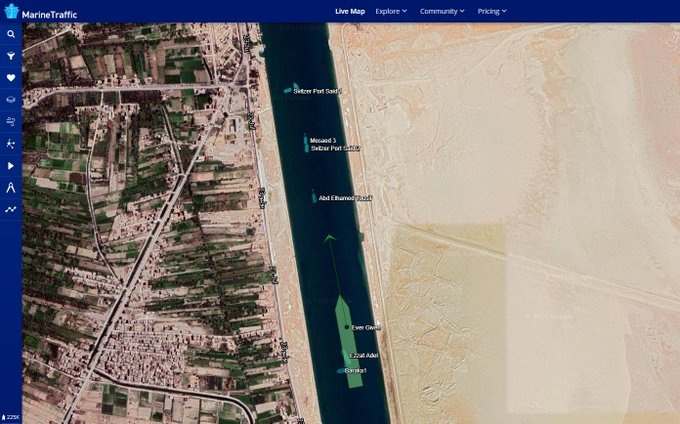
Task: Expand the Explore dropdown menu
Action: tap(391, 12)
